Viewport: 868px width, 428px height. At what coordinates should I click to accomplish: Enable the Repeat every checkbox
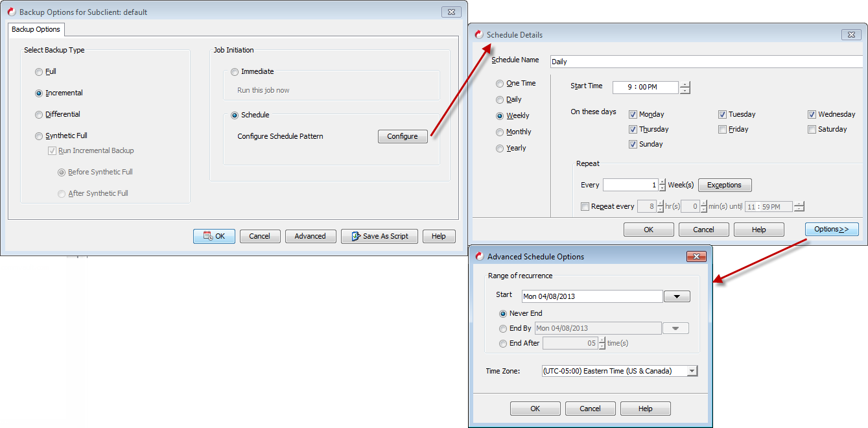(x=585, y=207)
